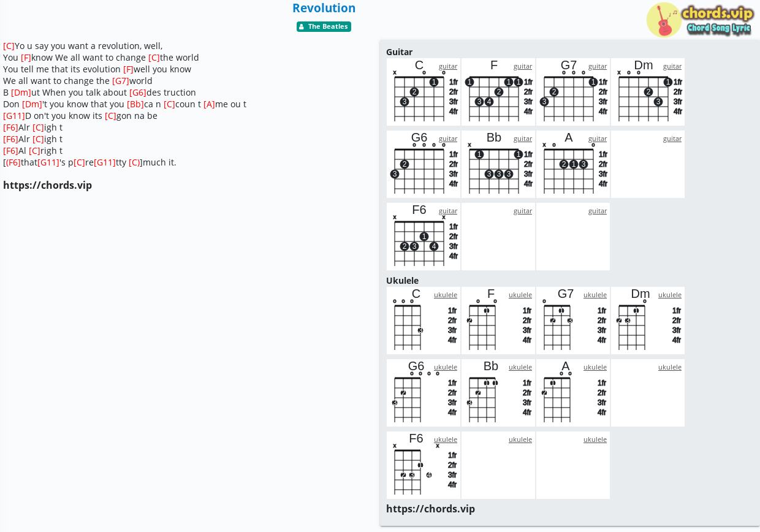Screen dimensions: 760x532
Task: Open ukulele link above the A chord diagram
Action: [x=595, y=367]
